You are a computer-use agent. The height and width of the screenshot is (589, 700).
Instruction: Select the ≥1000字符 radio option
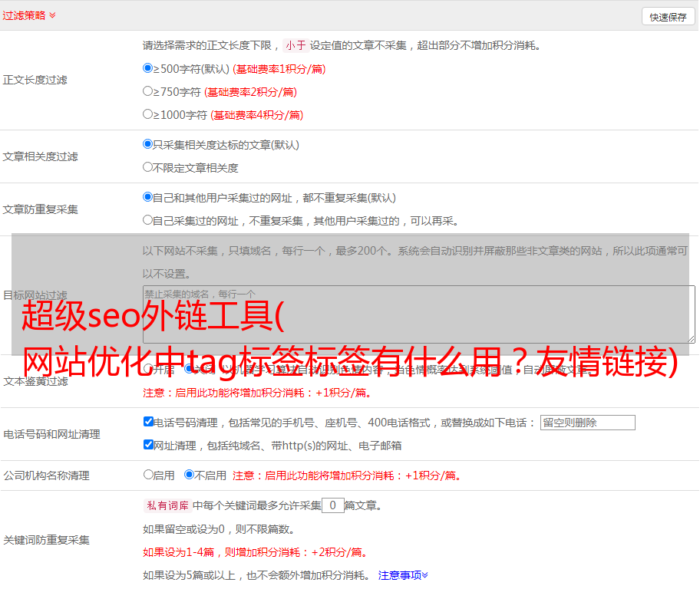[148, 114]
